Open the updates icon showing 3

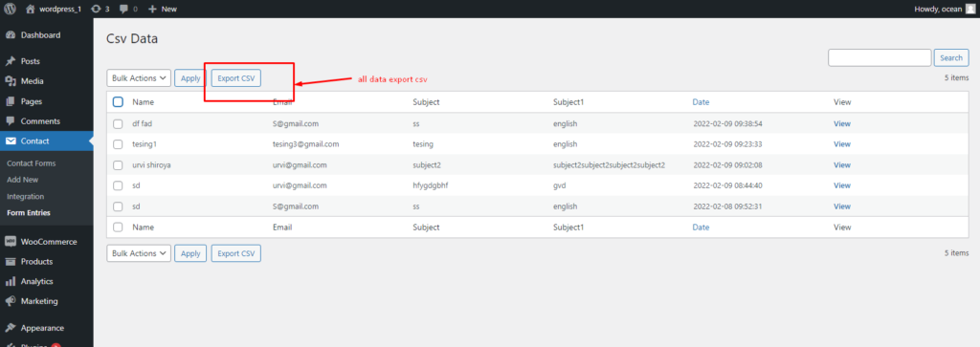tap(96, 9)
